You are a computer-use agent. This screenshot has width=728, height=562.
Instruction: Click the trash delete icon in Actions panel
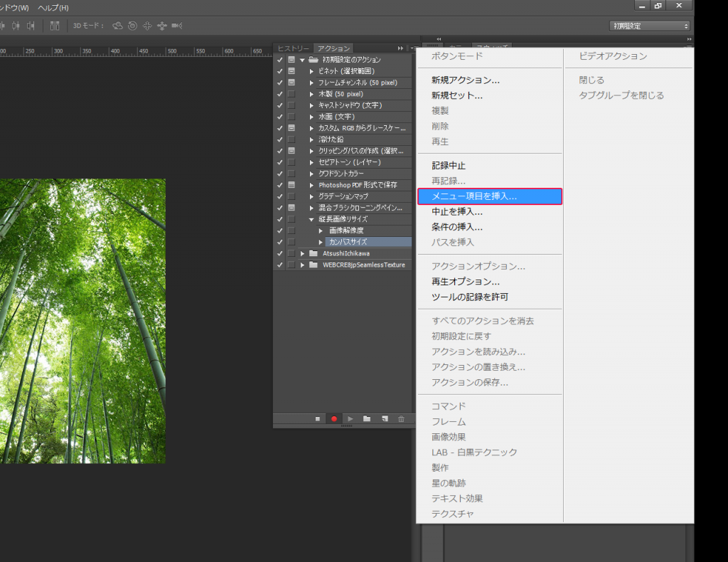pos(401,419)
